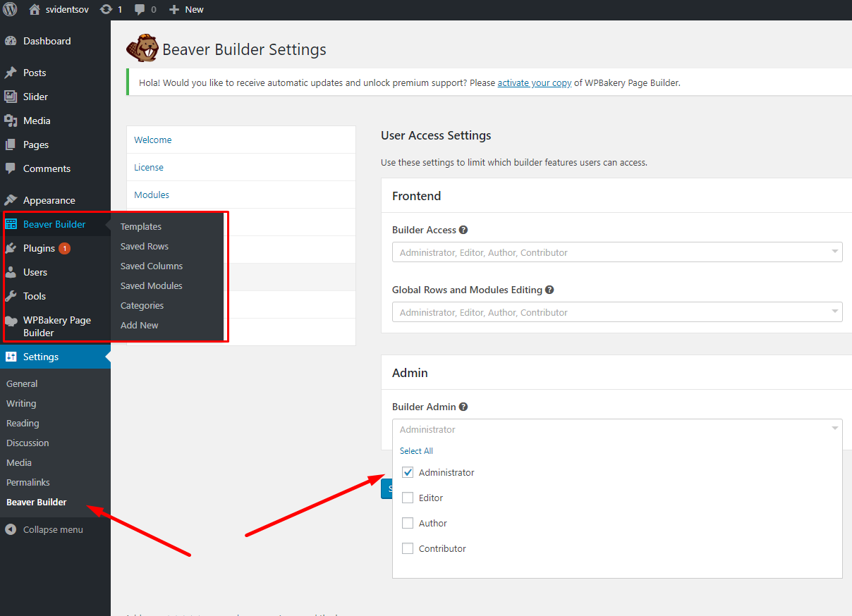The width and height of the screenshot is (852, 616).
Task: Choose Add New in Beaver Builder submenu
Action: (x=140, y=325)
